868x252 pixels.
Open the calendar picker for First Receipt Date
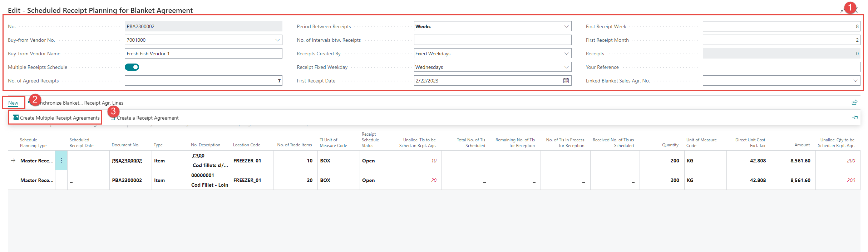(566, 81)
